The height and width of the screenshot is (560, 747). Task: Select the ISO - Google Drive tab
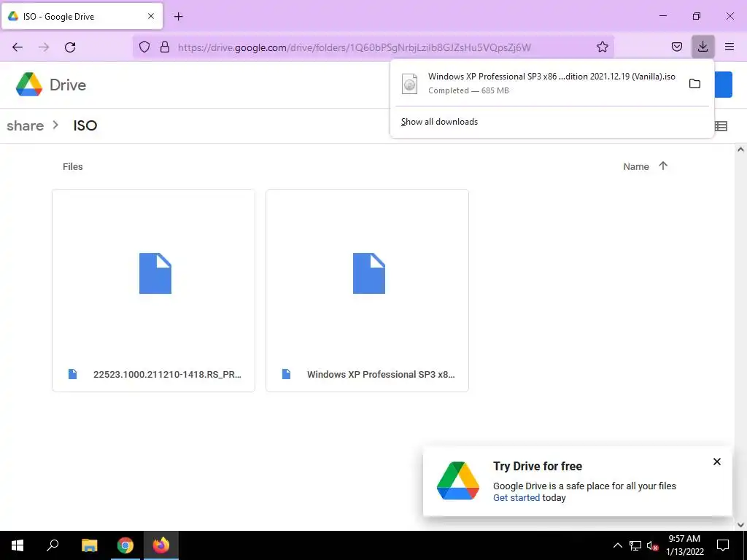(x=82, y=16)
